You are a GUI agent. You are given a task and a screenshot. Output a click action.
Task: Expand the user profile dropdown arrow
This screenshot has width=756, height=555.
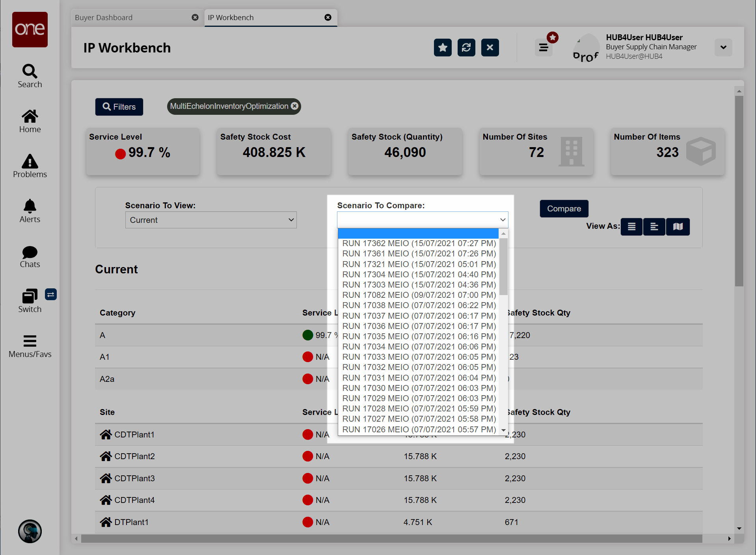(x=723, y=48)
